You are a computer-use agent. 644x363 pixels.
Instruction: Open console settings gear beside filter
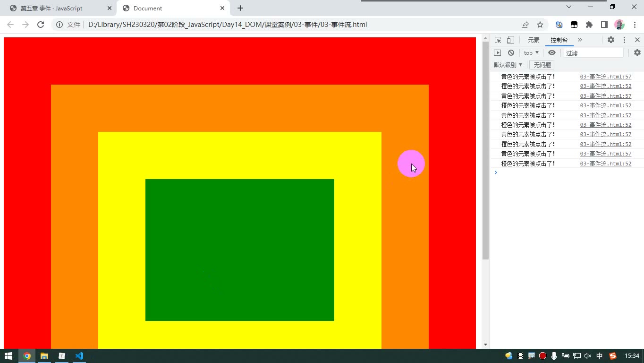tap(637, 53)
